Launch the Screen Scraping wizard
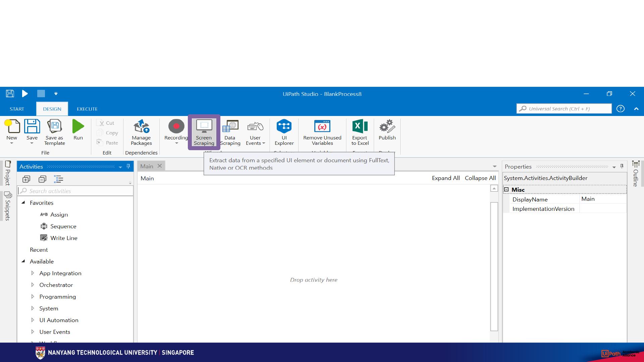644x362 pixels. [204, 132]
